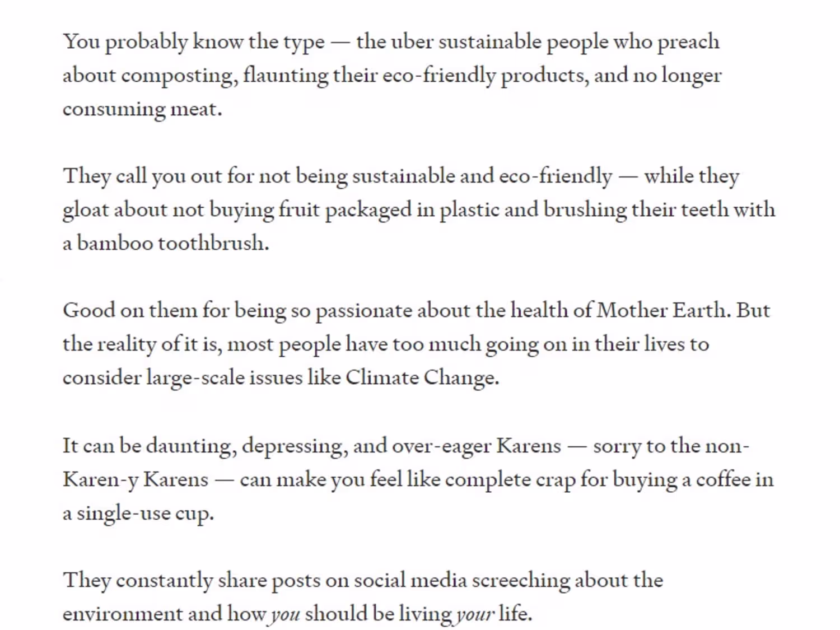840x630 pixels.
Task: Click the word 'flaunting'
Action: [x=286, y=76]
